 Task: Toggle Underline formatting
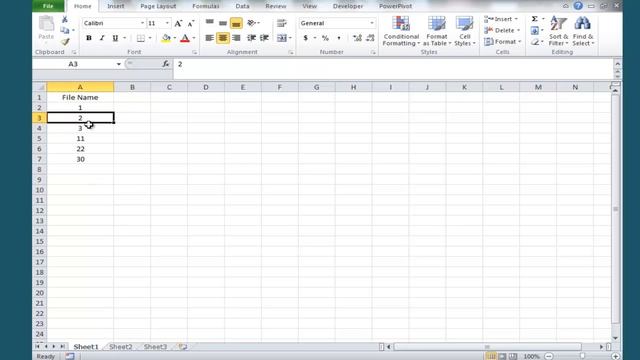point(116,38)
